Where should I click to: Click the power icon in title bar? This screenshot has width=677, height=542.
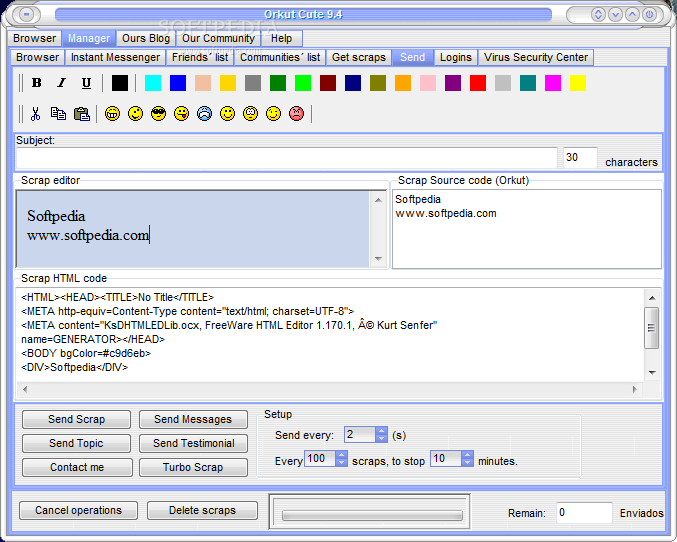click(649, 15)
